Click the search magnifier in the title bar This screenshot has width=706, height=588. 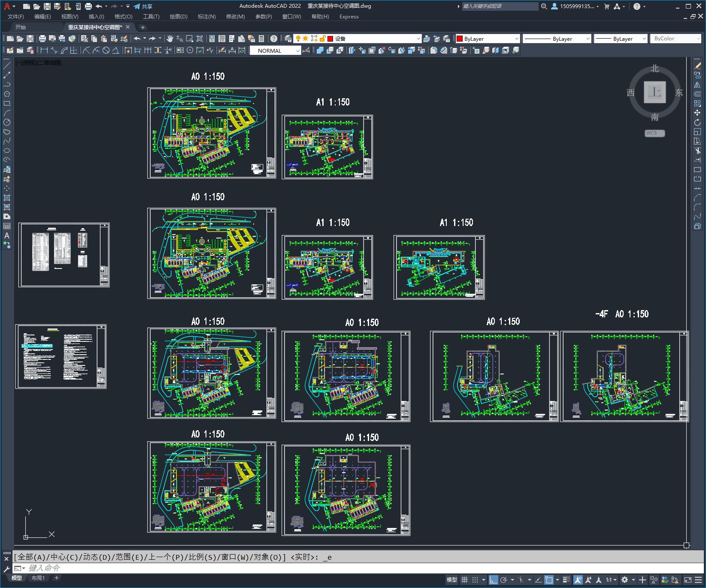click(x=544, y=6)
